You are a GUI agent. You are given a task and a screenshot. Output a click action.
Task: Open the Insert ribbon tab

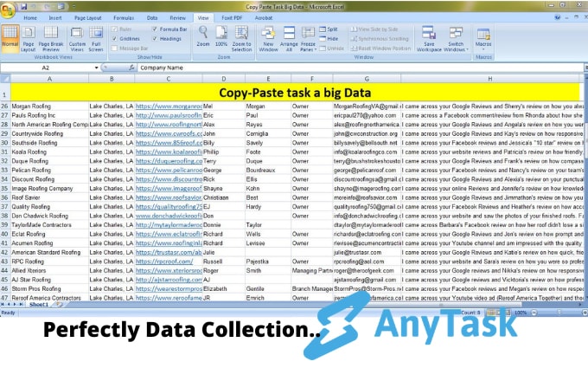[x=55, y=17]
